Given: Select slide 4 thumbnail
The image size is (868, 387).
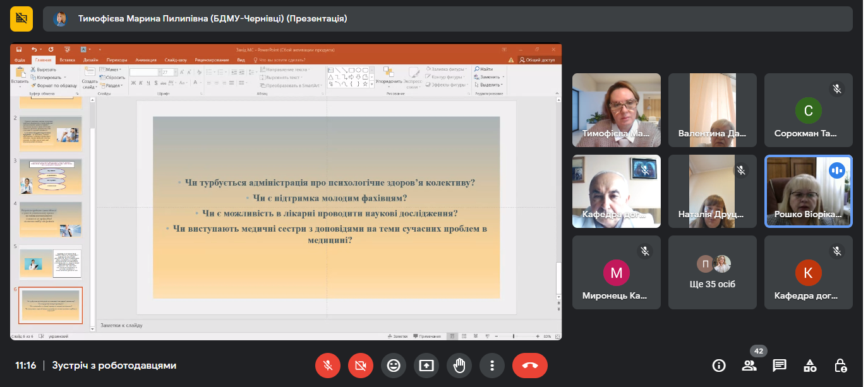Looking at the screenshot, I should [x=51, y=219].
